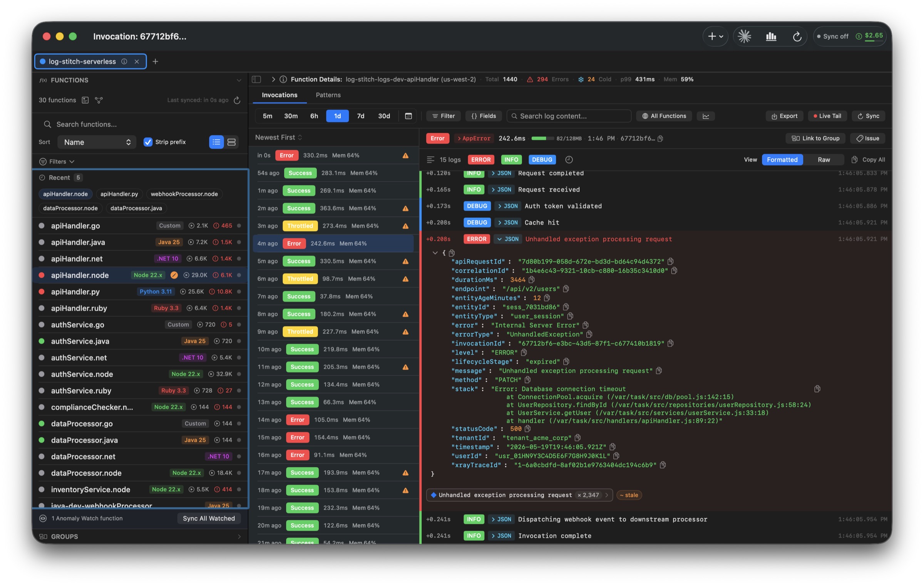The height and width of the screenshot is (586, 924).
Task: Click the snowflake cold-start icon in title bar
Action: (744, 36)
